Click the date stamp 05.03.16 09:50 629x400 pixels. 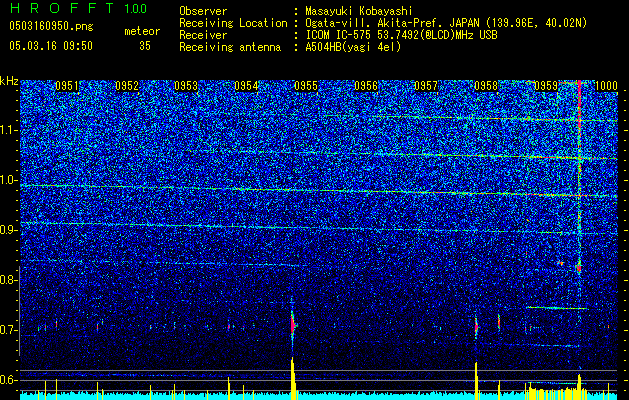click(x=51, y=46)
